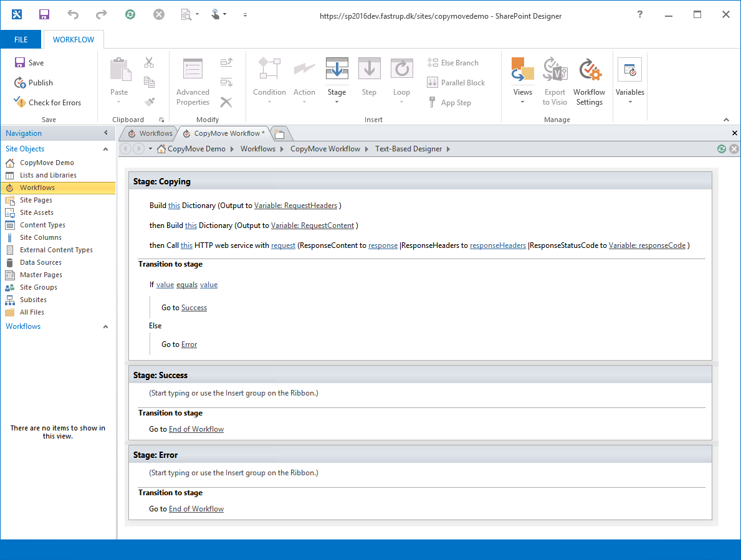Open Master Pages in Site Objects
This screenshot has width=741, height=560.
[41, 275]
